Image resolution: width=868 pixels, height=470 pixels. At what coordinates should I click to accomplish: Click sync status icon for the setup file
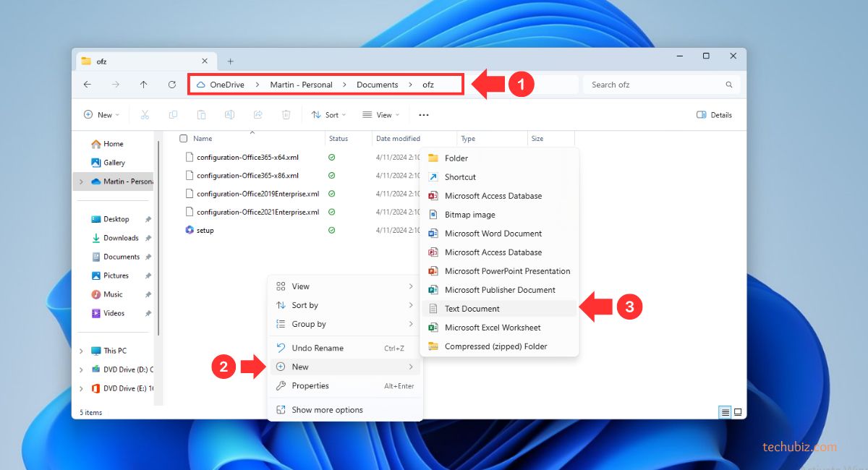pyautogui.click(x=332, y=230)
